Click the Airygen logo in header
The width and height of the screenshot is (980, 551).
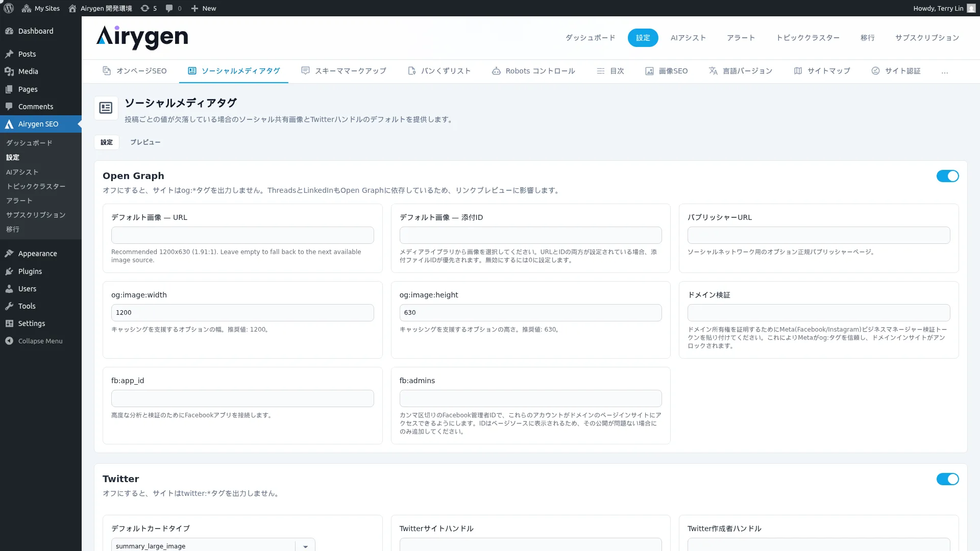click(x=142, y=37)
